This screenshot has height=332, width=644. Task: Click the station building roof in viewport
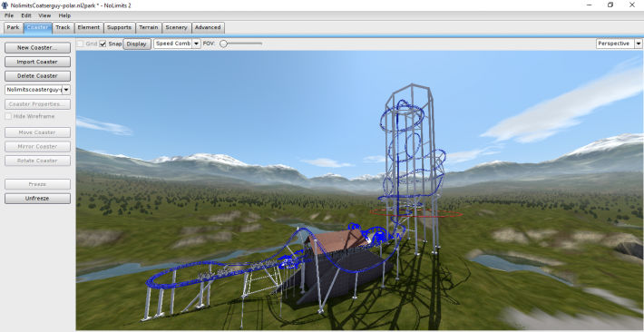[337, 240]
